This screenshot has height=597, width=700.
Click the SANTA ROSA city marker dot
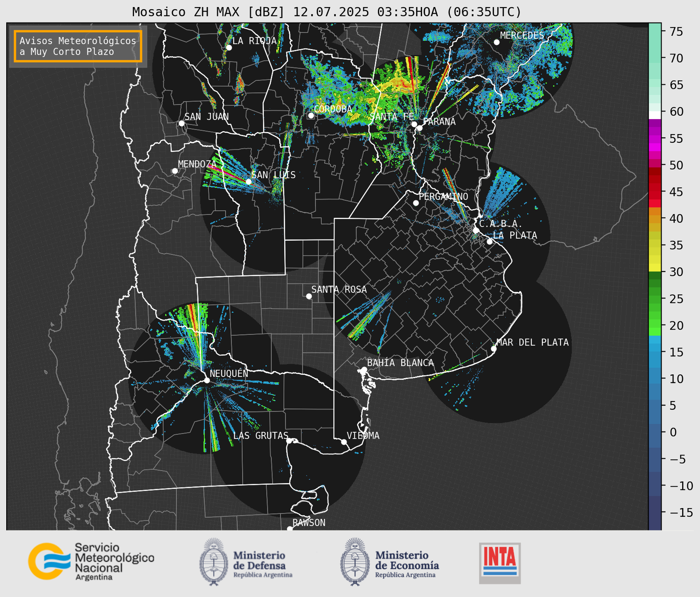point(309,296)
